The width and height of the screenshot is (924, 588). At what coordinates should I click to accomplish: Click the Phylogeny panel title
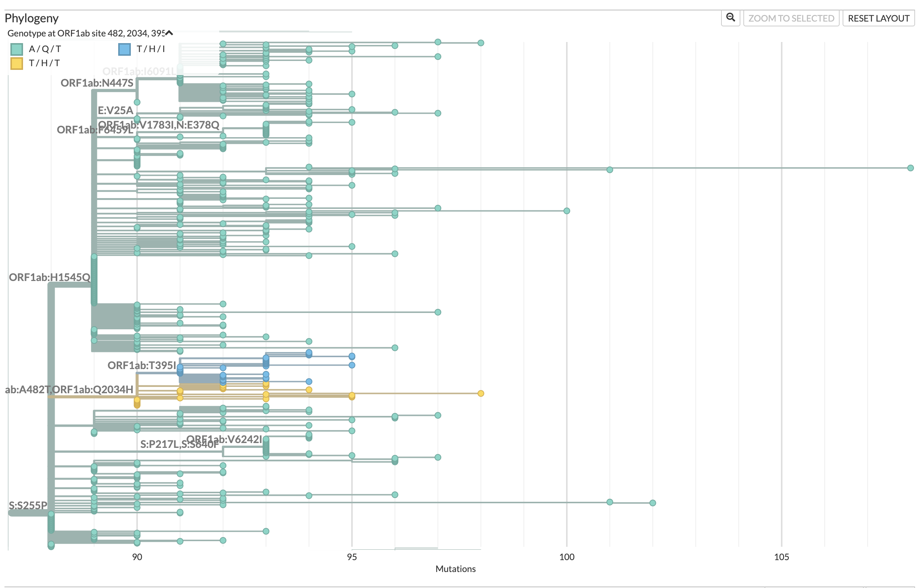[32, 18]
